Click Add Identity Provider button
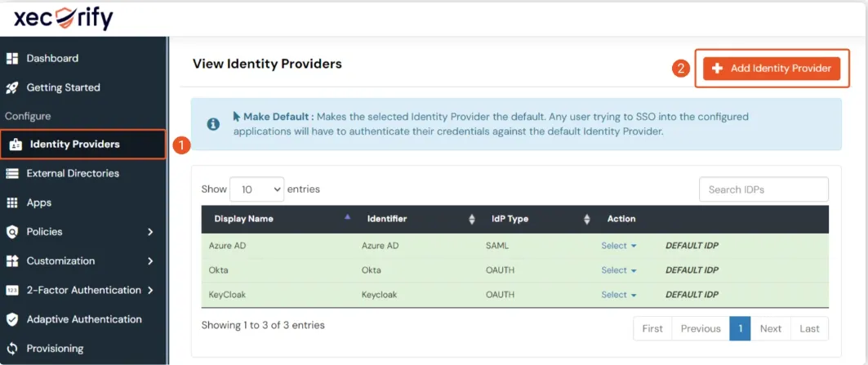 (x=772, y=68)
